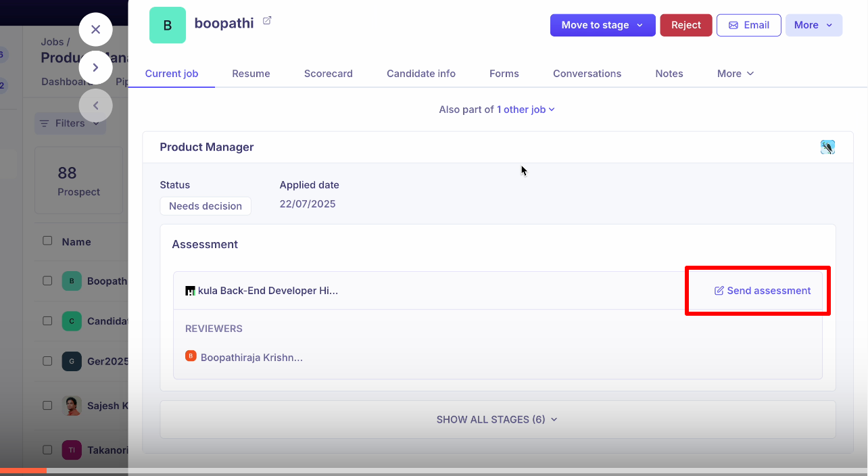
Task: Click Candidate row avatar in background list
Action: [72, 321]
